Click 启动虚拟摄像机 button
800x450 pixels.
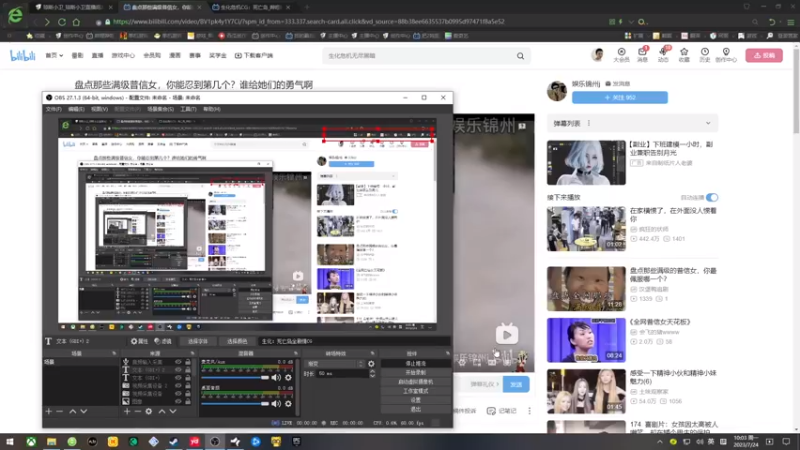click(x=415, y=382)
